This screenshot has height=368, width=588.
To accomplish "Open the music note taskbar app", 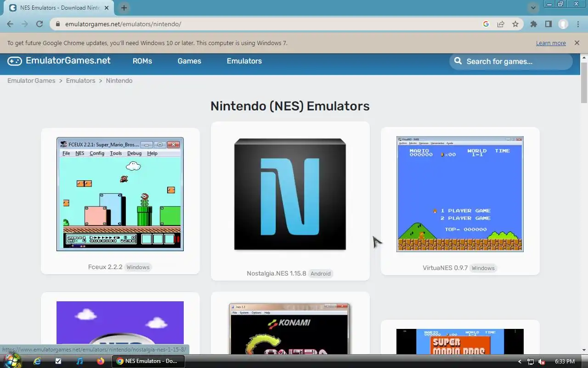I will [79, 361].
